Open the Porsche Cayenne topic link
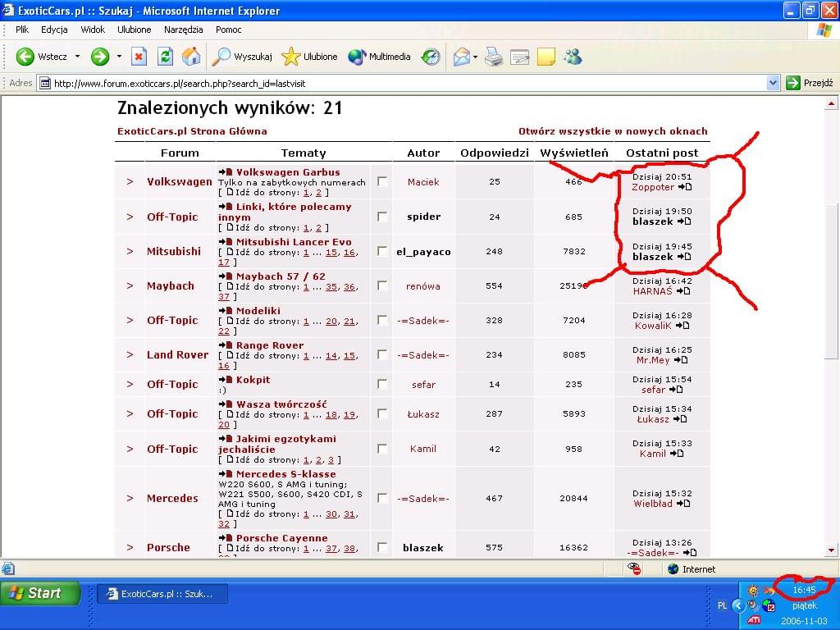The height and width of the screenshot is (630, 840). (x=282, y=538)
